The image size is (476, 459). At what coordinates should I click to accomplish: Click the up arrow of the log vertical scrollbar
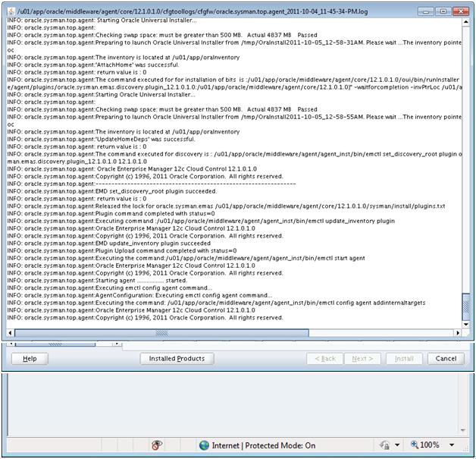pyautogui.click(x=465, y=22)
